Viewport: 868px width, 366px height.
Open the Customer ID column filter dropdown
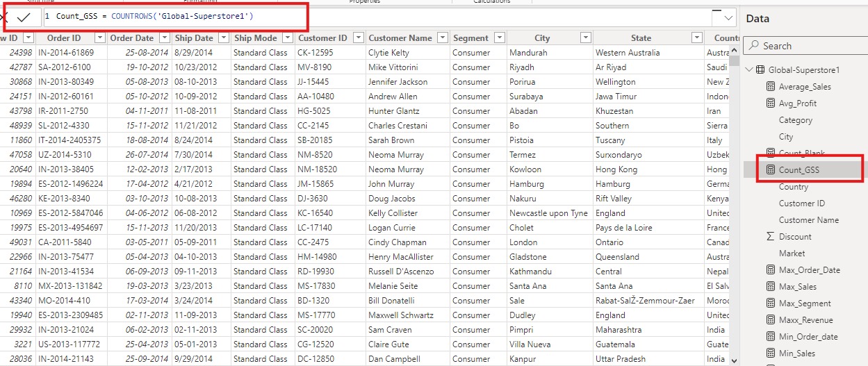359,38
